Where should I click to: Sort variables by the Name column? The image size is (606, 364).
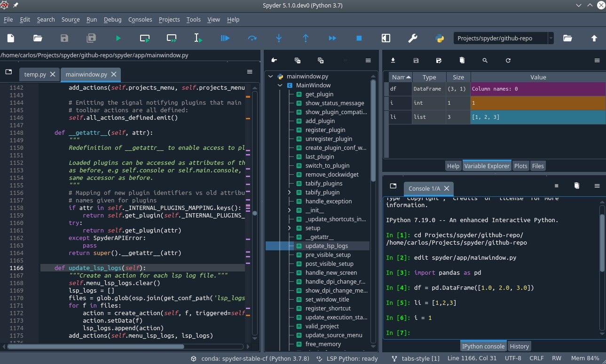(x=400, y=77)
